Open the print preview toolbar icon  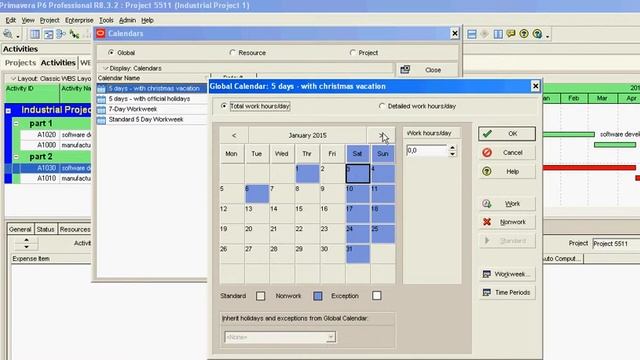pyautogui.click(x=7, y=34)
